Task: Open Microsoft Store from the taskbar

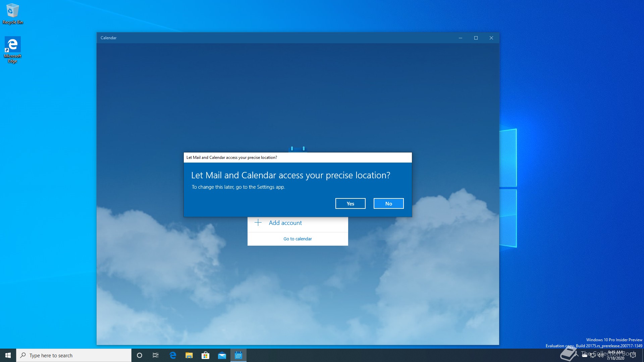Action: 205,355
